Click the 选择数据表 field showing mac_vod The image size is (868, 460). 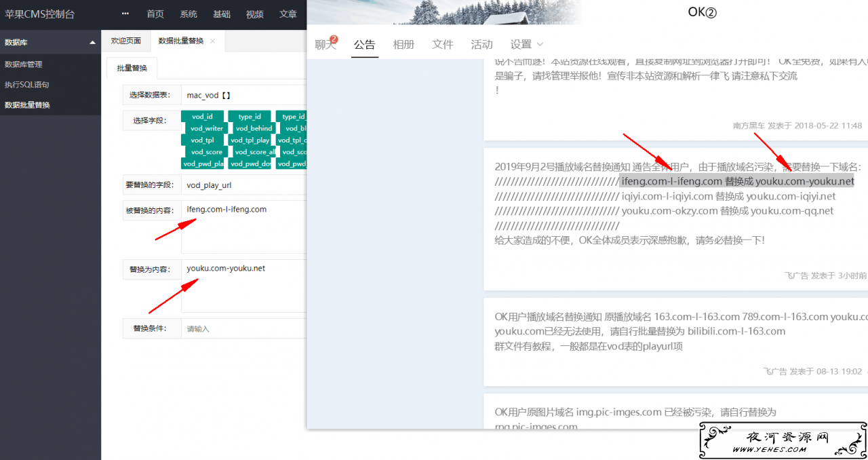click(244, 95)
